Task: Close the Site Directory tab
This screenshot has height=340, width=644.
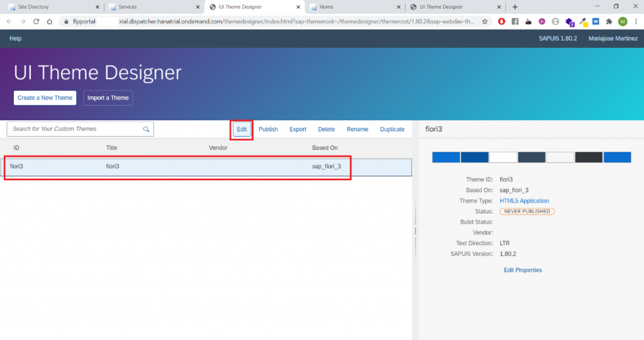Action: [x=97, y=7]
